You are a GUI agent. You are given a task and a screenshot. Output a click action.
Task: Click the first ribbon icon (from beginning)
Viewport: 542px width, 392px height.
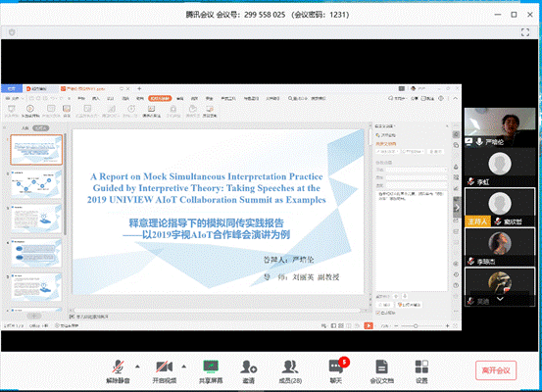tap(12, 111)
